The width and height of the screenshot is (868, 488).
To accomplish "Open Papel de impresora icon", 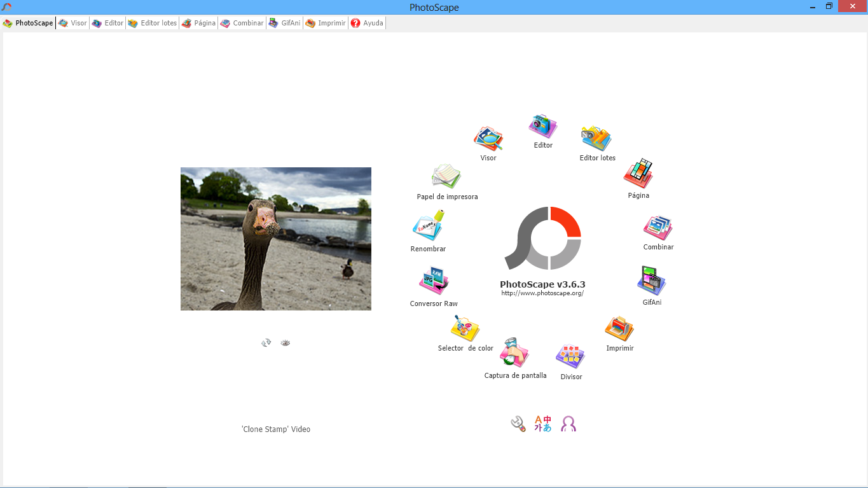I will [446, 176].
